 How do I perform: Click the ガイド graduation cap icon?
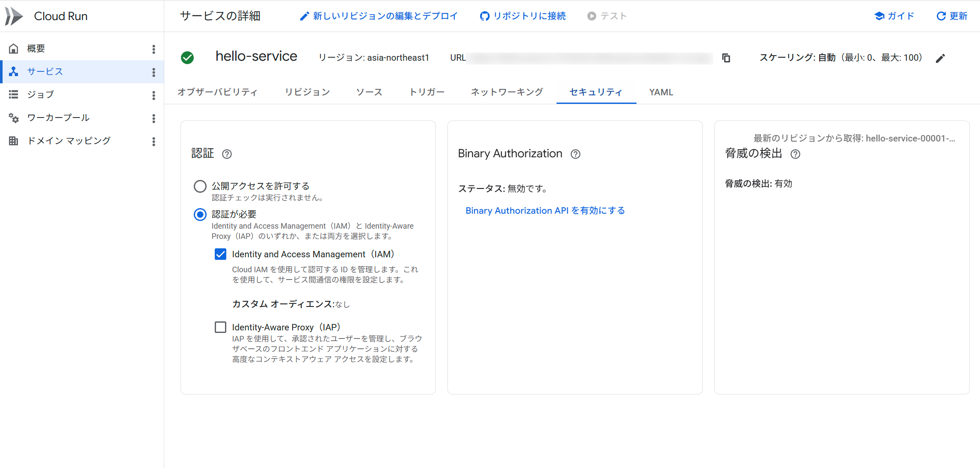879,16
